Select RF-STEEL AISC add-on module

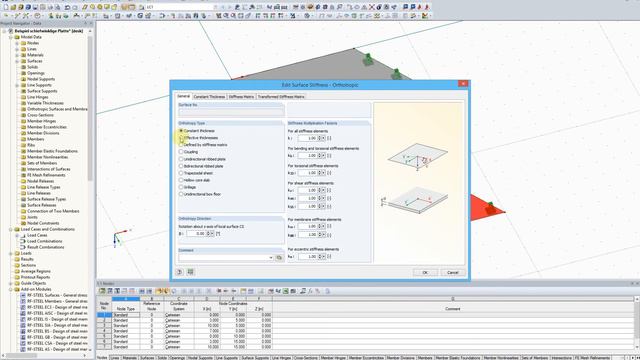(x=57, y=313)
